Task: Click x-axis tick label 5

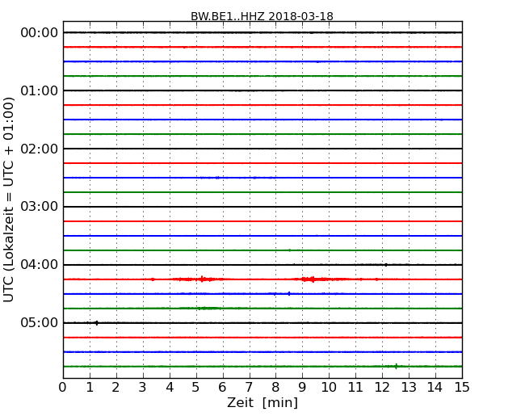Action: (196, 388)
